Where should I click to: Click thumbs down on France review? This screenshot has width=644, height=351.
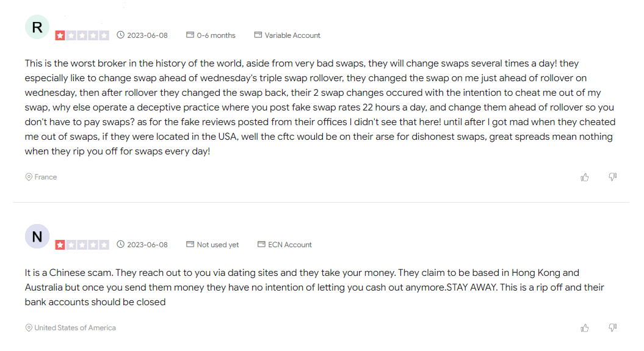613,177
